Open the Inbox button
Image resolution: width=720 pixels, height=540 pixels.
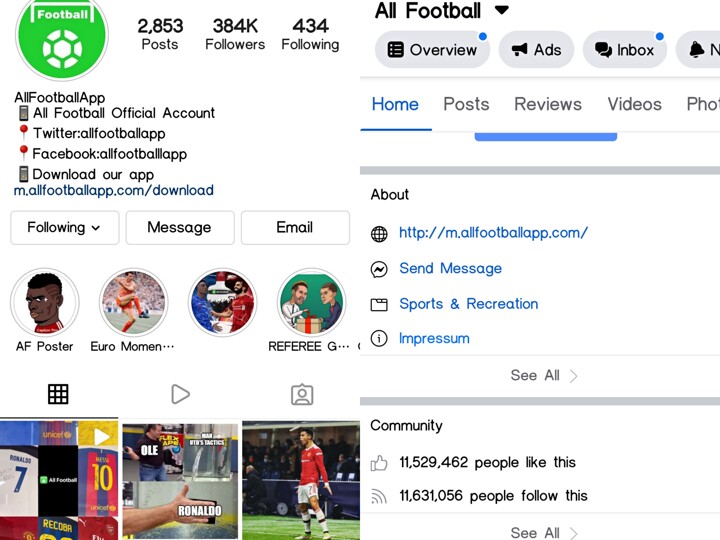click(624, 50)
